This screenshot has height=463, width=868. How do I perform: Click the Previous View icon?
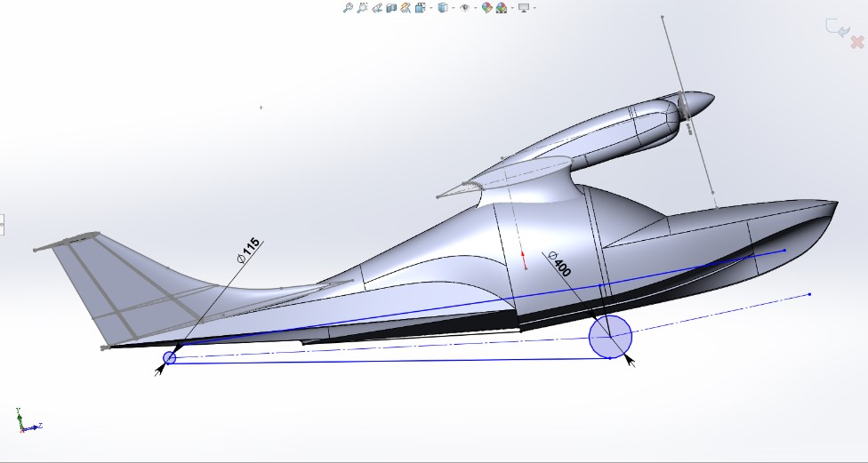click(x=376, y=8)
